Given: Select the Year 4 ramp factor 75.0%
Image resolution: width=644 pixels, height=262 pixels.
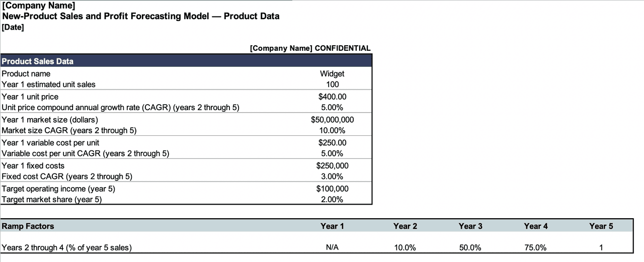Looking at the screenshot, I should click(536, 247).
